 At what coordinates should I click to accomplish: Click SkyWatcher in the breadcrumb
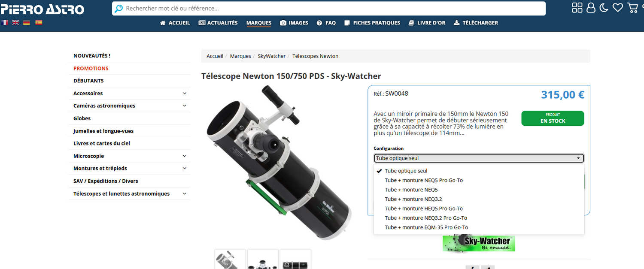point(272,56)
